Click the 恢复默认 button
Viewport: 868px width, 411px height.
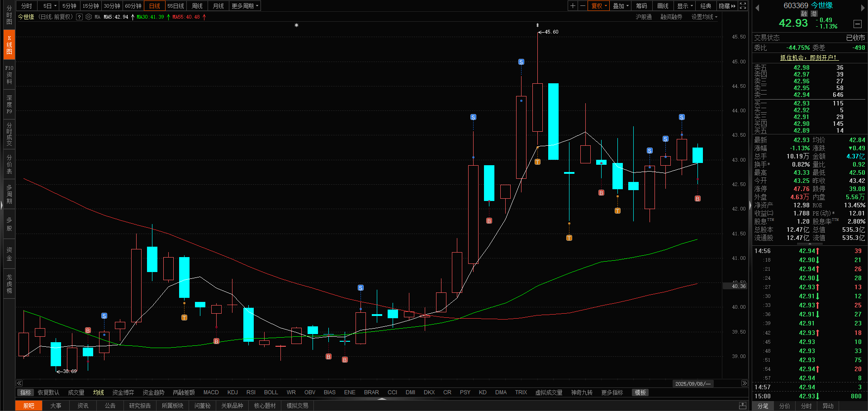[x=48, y=392]
